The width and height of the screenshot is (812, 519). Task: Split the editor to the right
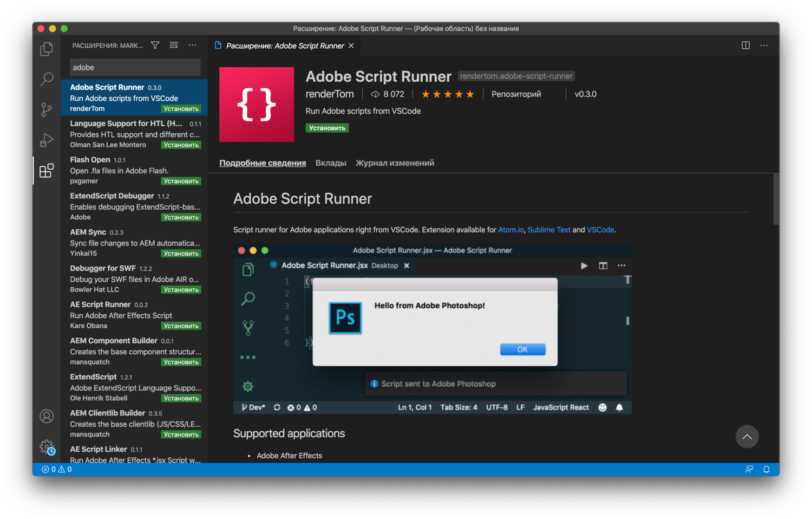click(745, 46)
